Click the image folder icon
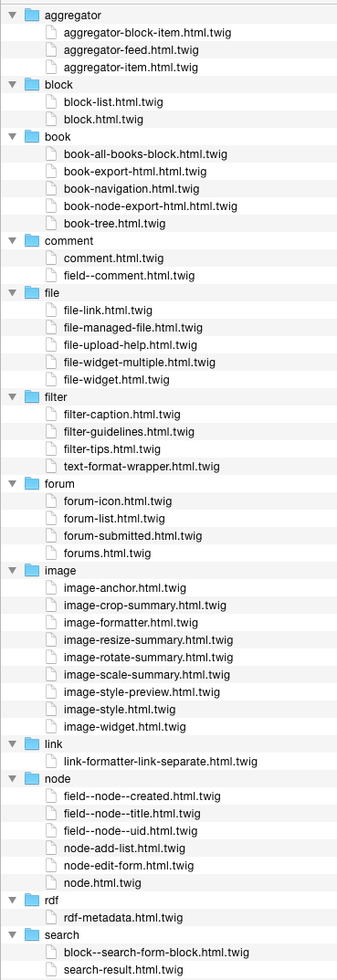The image size is (337, 980). (31, 570)
